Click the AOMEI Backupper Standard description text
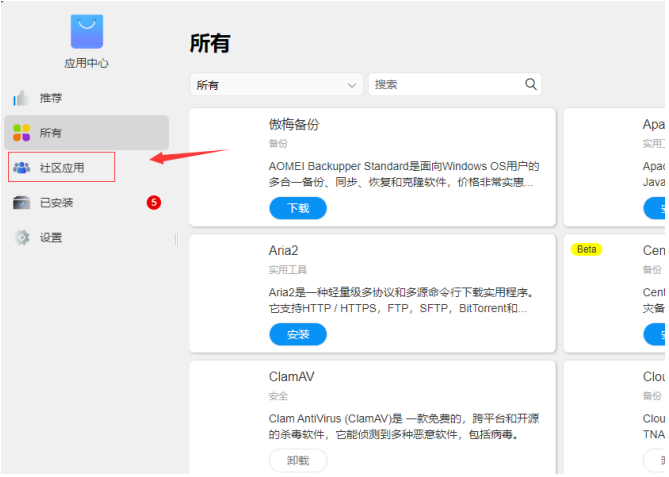 pos(404,174)
